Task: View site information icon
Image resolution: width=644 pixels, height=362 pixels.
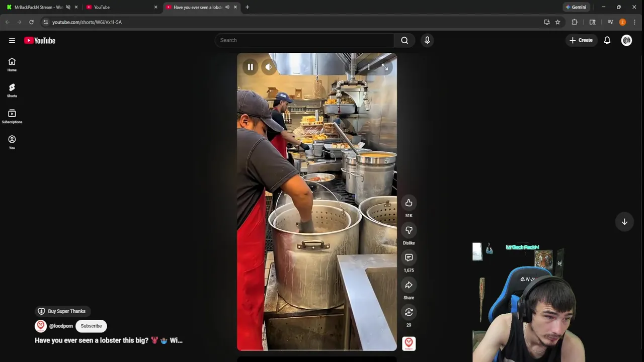Action: point(45,22)
